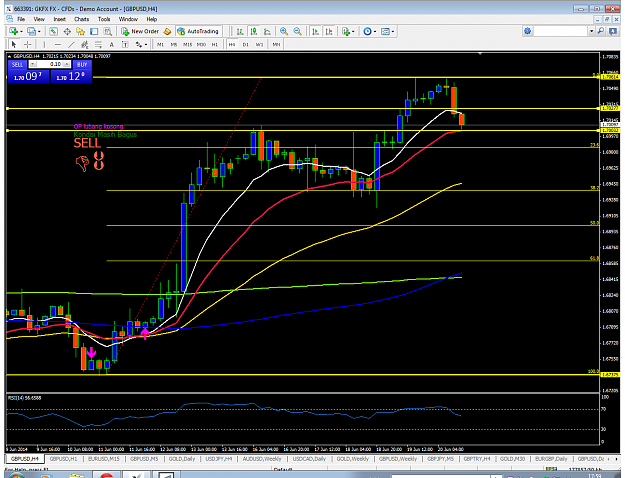Image resolution: width=625 pixels, height=478 pixels.
Task: Switch chart to M5 timeframe
Action: coord(174,44)
